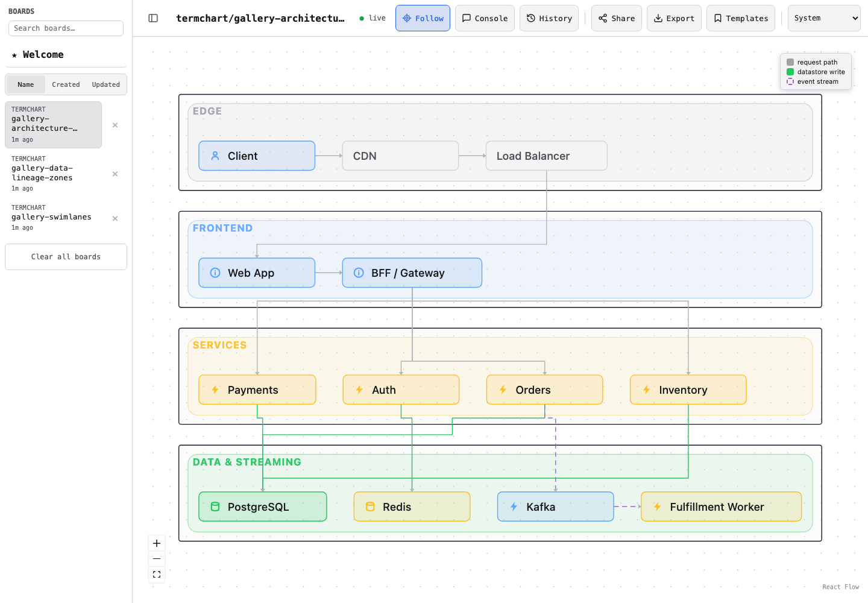The width and height of the screenshot is (868, 603).
Task: Click the bolt icon on Payments
Action: click(215, 390)
